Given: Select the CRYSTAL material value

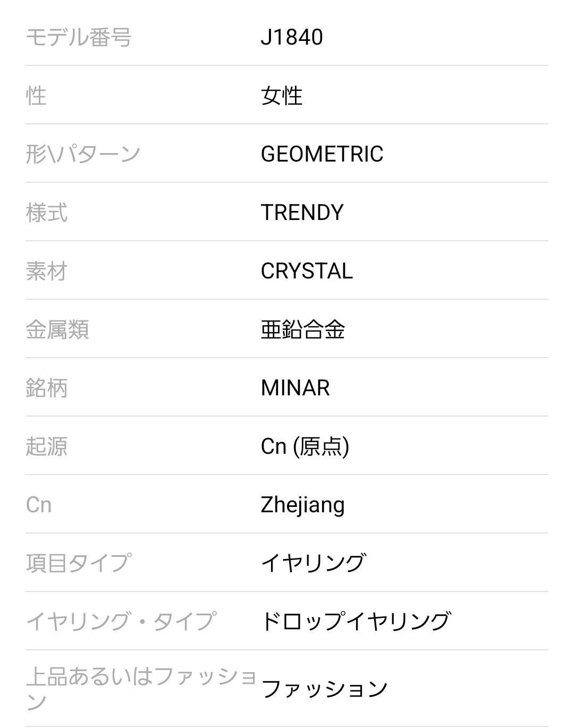Looking at the screenshot, I should click(x=307, y=271).
